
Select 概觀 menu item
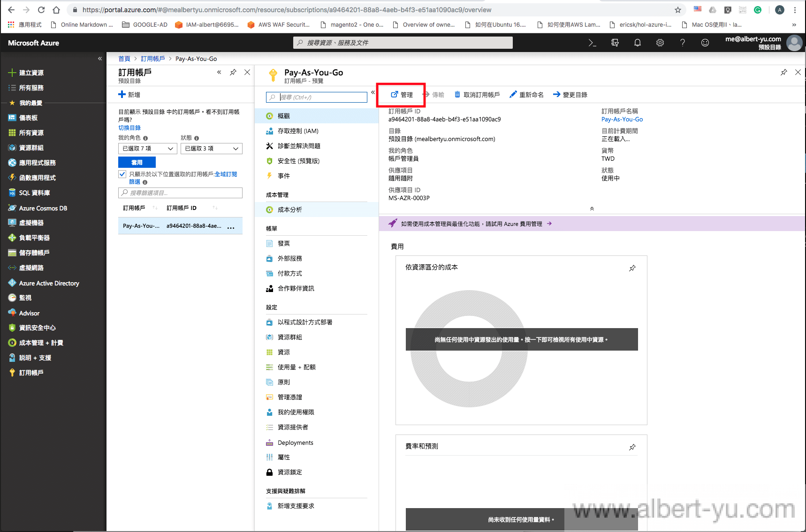click(x=317, y=116)
